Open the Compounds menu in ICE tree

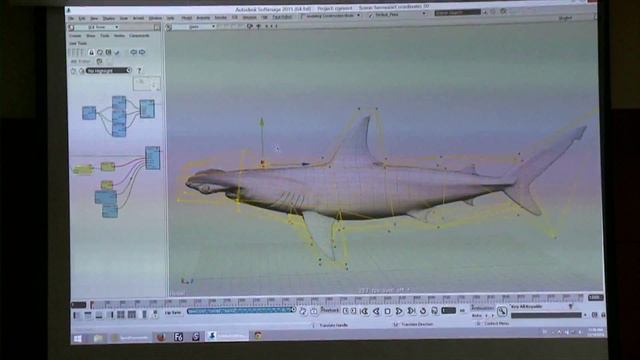[139, 36]
